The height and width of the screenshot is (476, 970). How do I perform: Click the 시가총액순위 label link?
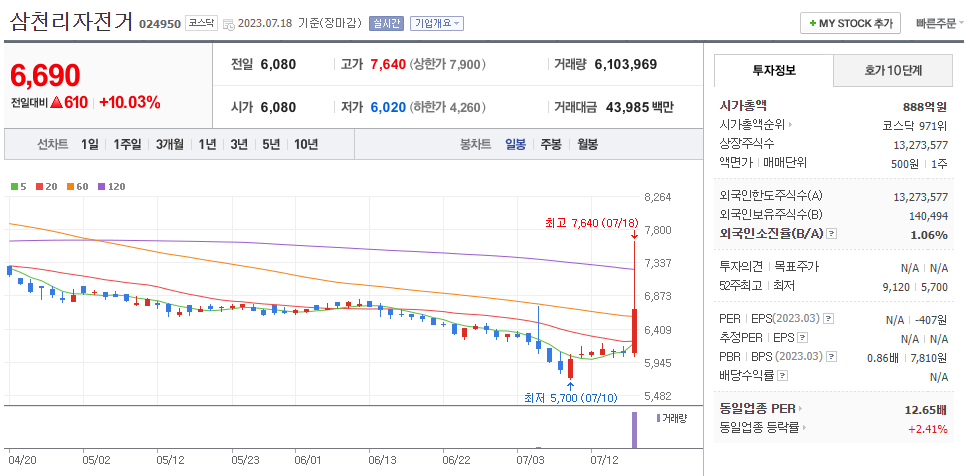coord(752,125)
